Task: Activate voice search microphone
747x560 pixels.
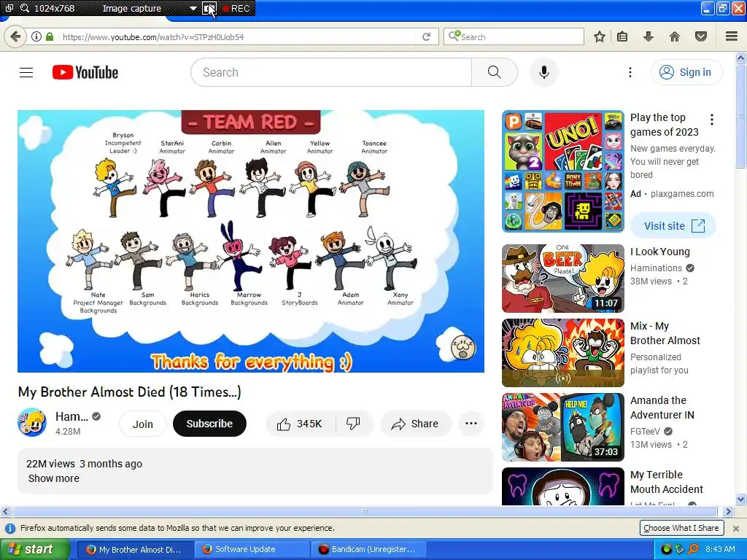Action: click(x=543, y=72)
